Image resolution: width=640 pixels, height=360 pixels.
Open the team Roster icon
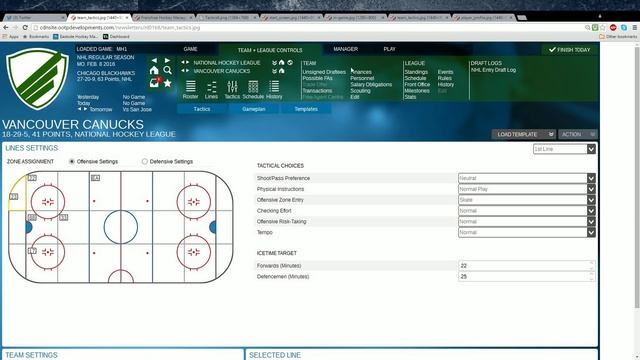click(190, 90)
